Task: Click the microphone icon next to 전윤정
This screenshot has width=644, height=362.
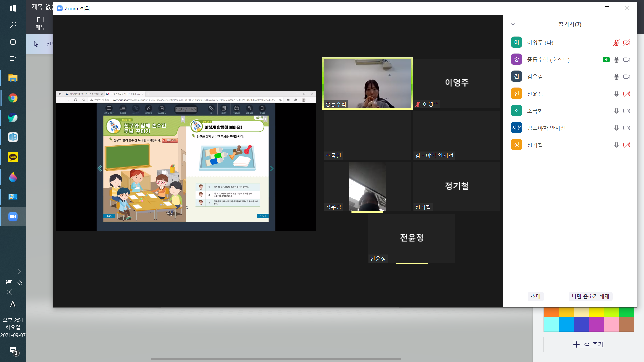Action: pos(616,94)
